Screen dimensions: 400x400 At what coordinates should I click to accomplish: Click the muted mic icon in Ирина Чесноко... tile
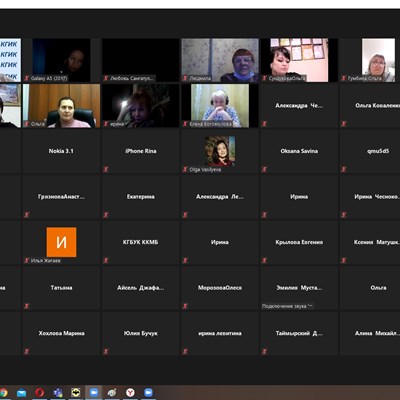coord(344,215)
